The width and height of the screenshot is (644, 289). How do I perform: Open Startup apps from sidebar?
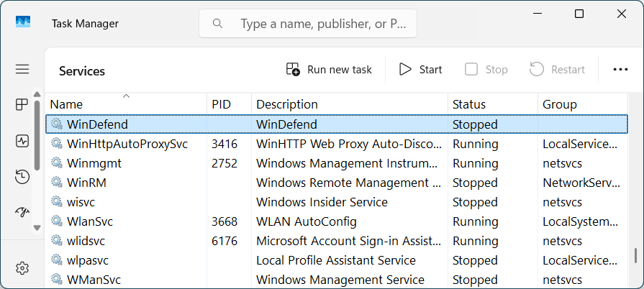[x=22, y=211]
